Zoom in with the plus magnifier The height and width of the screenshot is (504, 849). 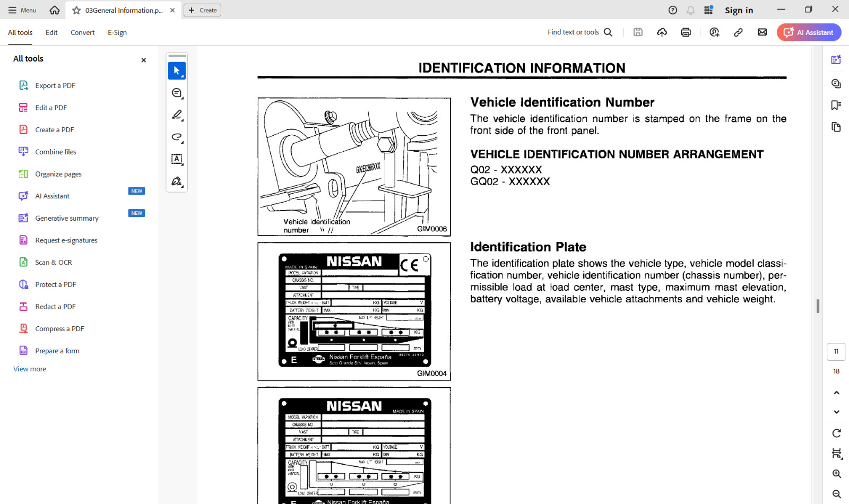pyautogui.click(x=836, y=474)
